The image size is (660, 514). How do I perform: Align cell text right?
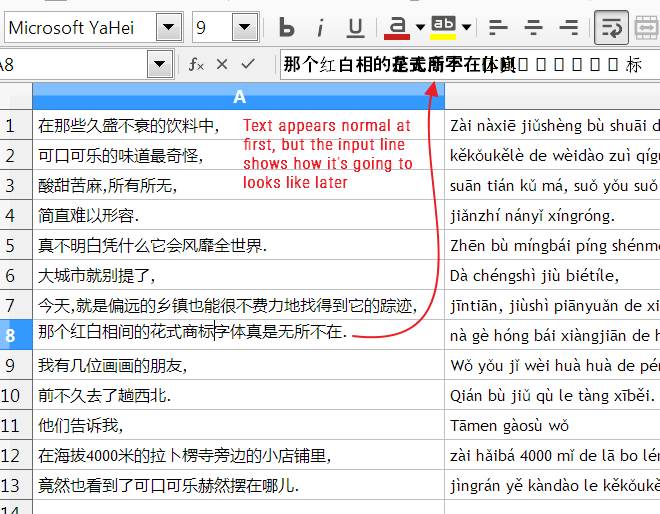coord(569,28)
